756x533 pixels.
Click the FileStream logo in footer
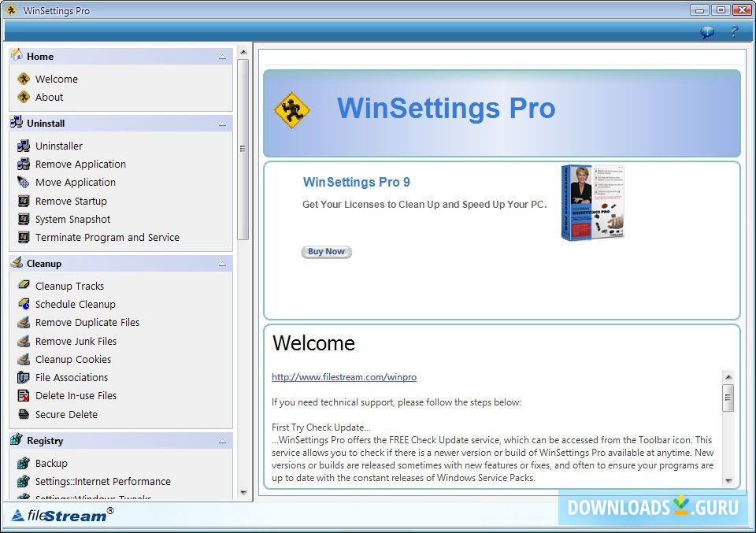(x=63, y=515)
